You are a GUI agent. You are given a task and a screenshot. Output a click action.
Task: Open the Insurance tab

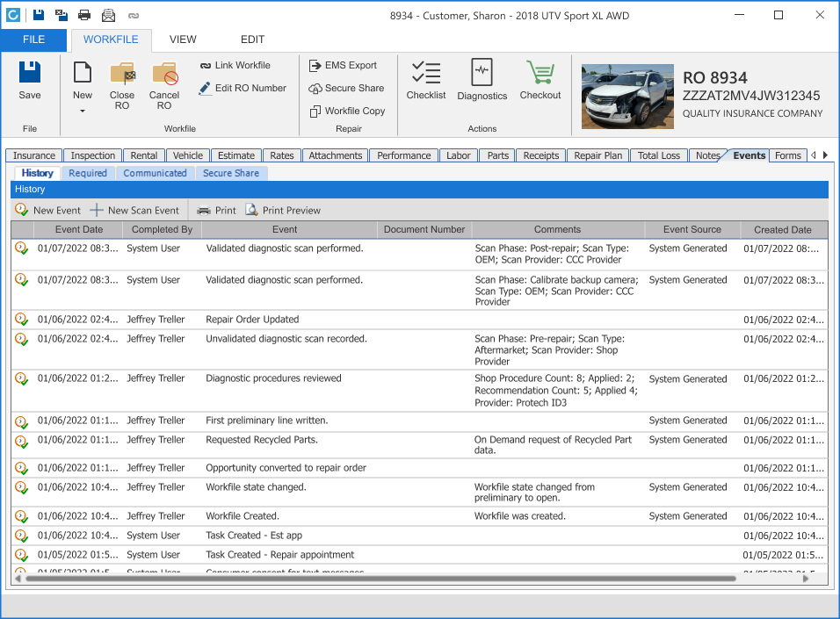coord(34,155)
